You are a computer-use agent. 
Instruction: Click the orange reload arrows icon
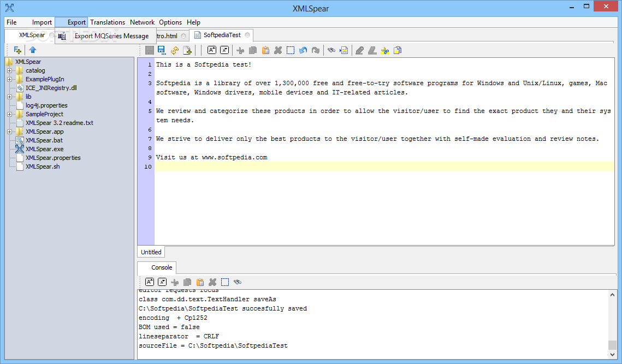click(x=175, y=50)
